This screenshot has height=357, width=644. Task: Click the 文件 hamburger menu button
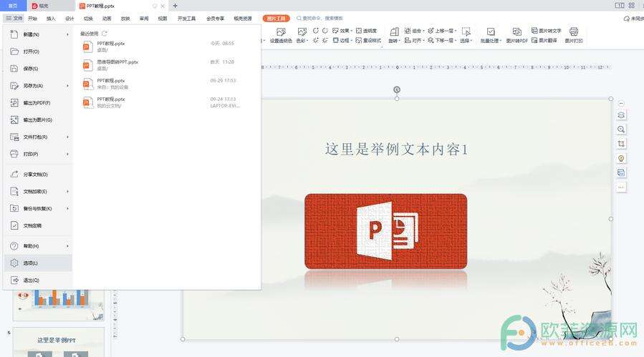point(14,18)
